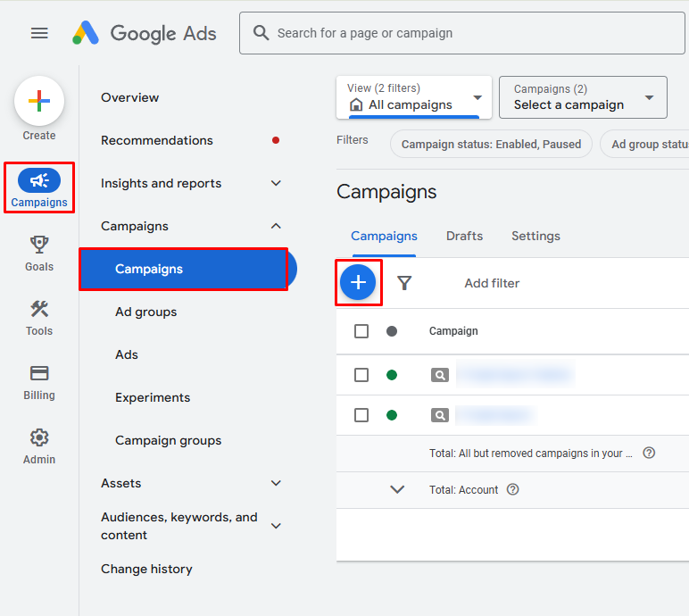The image size is (689, 616).
Task: Click the Total: Account text
Action: tap(463, 490)
